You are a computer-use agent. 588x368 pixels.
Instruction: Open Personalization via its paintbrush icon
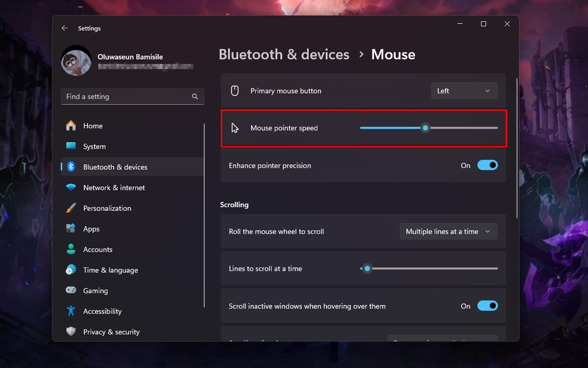[71, 208]
